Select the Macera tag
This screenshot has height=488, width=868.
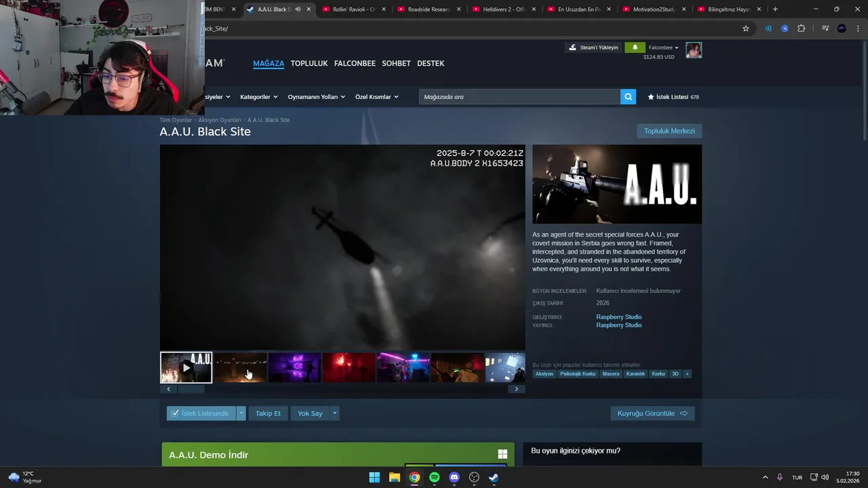click(x=611, y=374)
